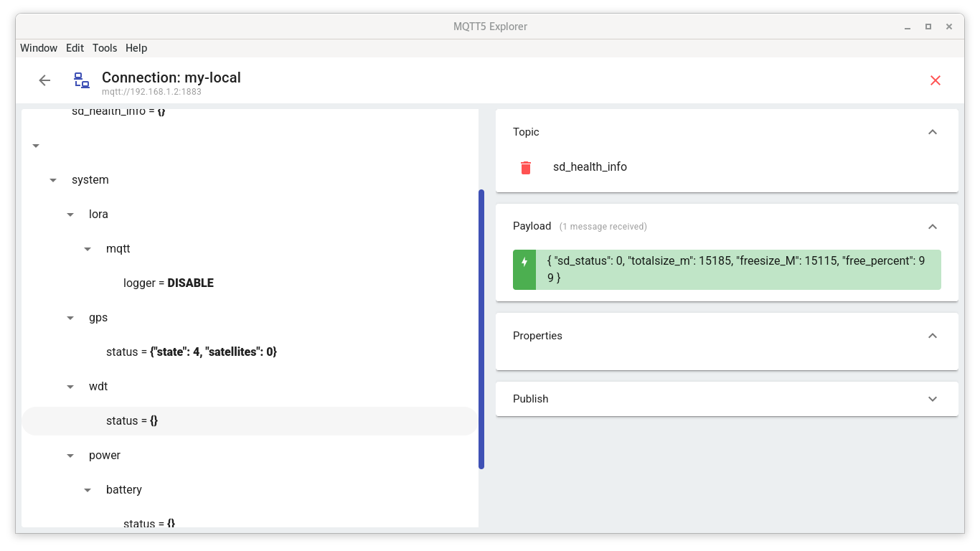This screenshot has width=980, height=551.
Task: Collapse the lora tree node
Action: [x=70, y=215]
